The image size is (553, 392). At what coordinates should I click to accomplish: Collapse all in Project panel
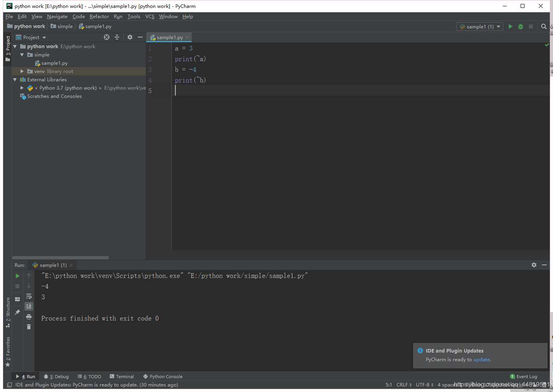click(117, 37)
